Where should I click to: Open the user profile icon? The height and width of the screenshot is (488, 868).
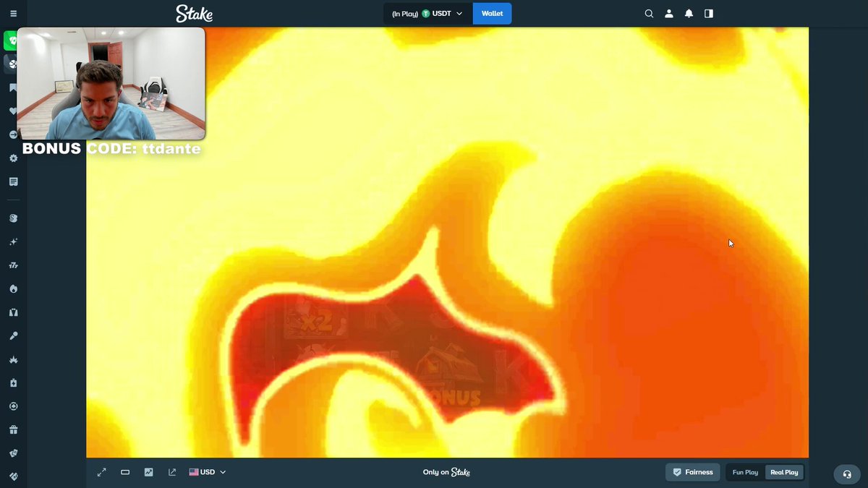669,14
